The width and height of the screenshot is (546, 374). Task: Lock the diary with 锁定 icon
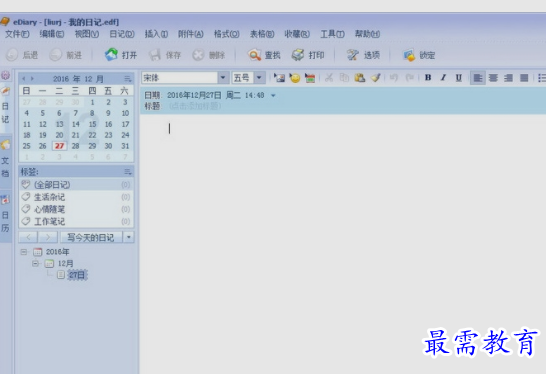(x=419, y=55)
